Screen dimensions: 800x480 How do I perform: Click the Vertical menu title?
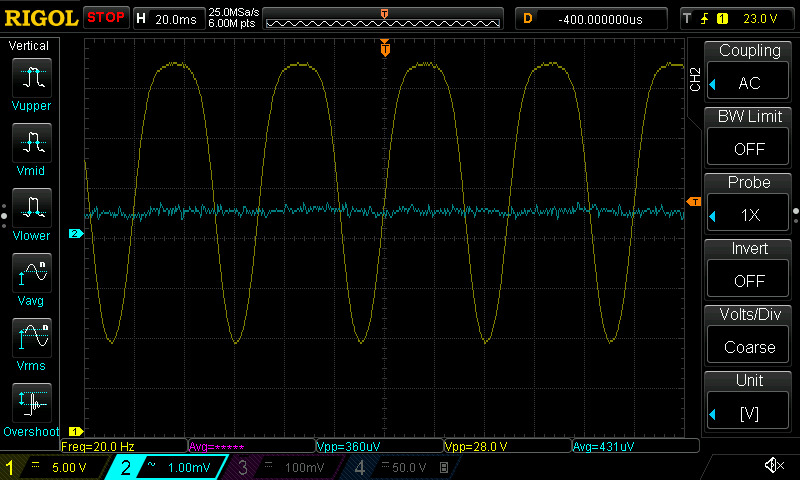[x=29, y=46]
